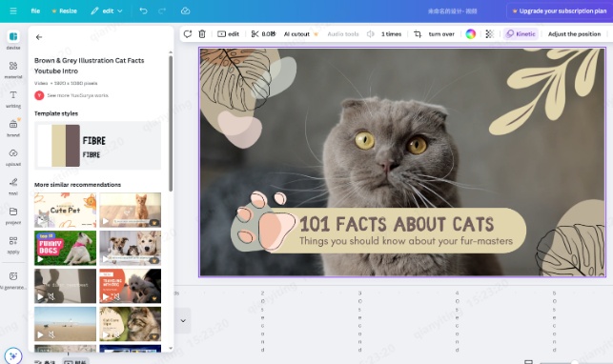
Task: Open 'See more' author works link
Action: pyautogui.click(x=77, y=95)
